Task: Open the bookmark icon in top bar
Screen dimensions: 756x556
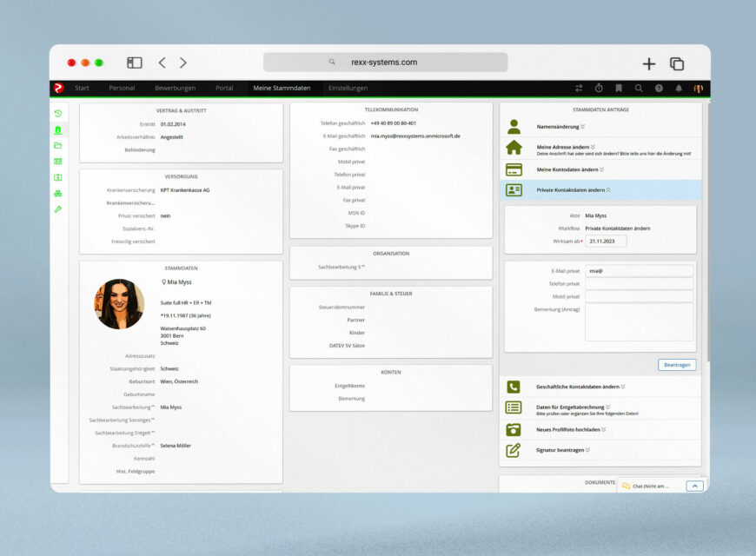Action: [619, 89]
